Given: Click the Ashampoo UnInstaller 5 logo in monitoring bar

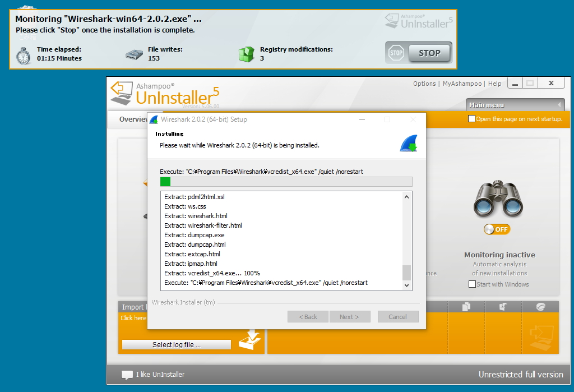Looking at the screenshot, I should (419, 21).
